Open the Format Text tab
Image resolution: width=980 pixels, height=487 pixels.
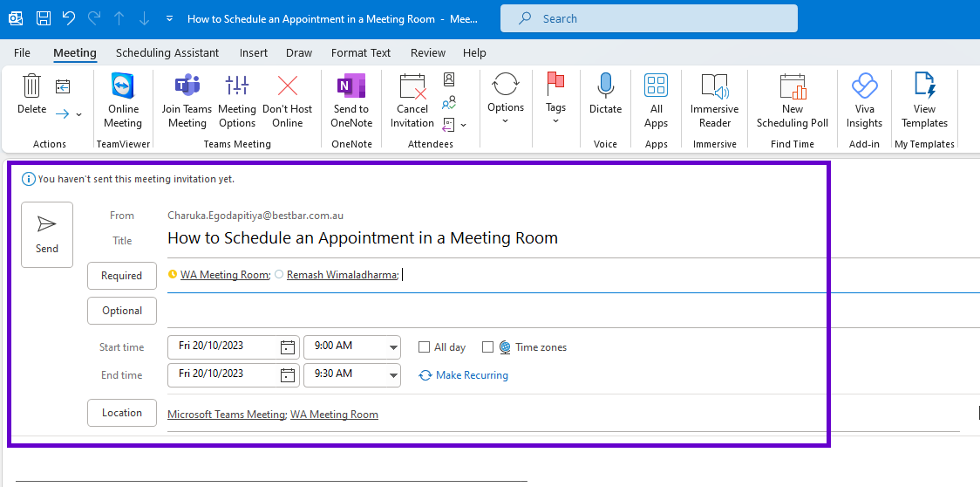pos(361,53)
